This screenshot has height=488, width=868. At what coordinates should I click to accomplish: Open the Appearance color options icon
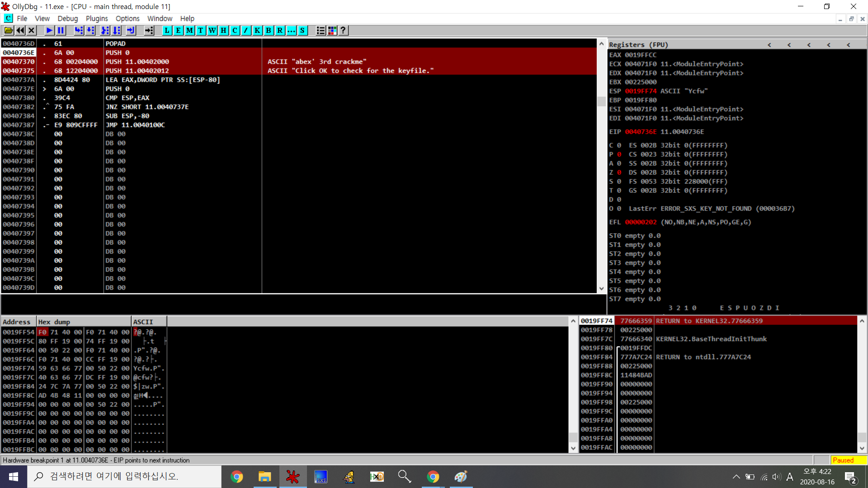[332, 30]
